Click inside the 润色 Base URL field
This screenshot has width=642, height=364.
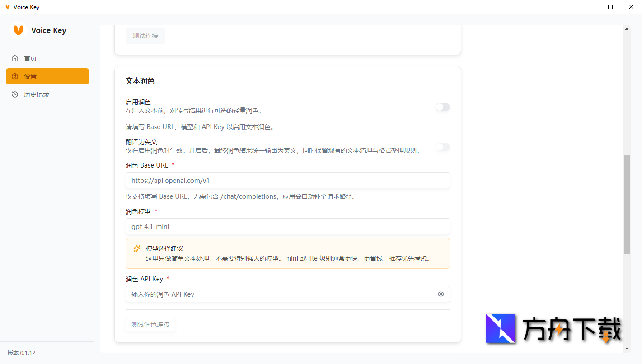coord(287,180)
